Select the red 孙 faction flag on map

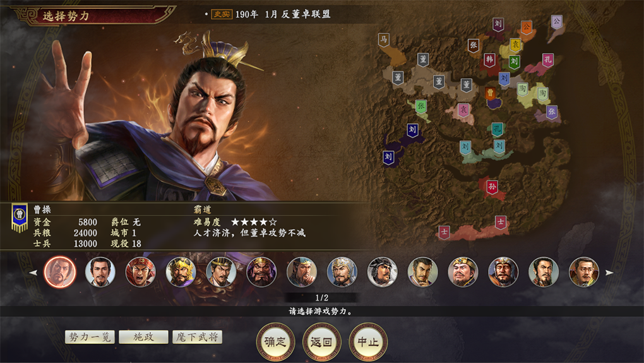click(492, 187)
